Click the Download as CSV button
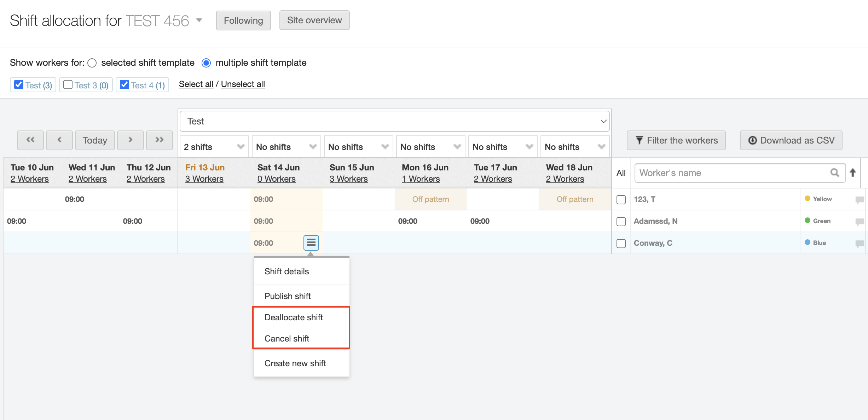868x420 pixels. (791, 140)
